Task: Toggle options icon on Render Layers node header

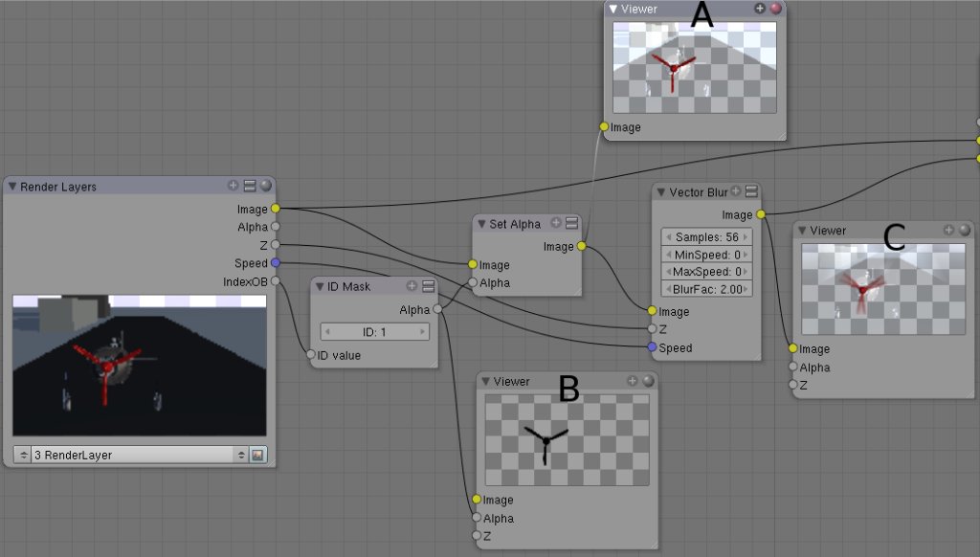Action: (x=250, y=186)
